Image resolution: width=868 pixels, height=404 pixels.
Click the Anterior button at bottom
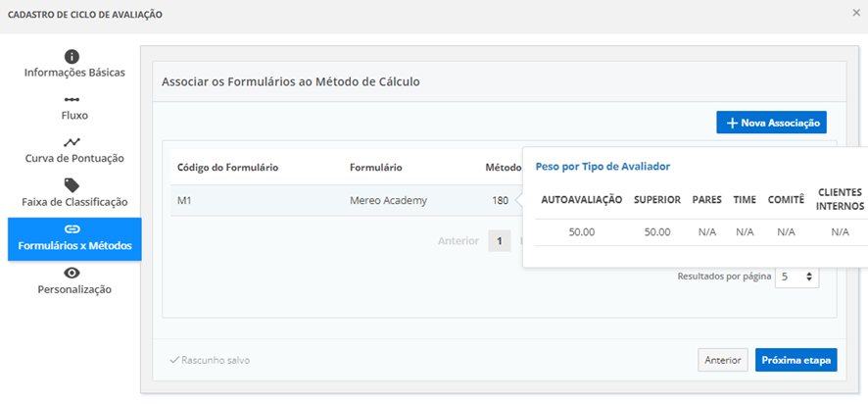point(722,360)
